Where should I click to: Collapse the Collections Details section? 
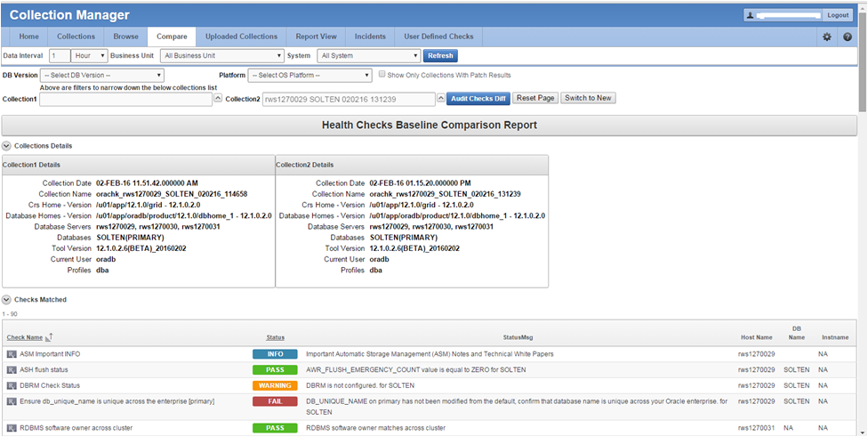(x=7, y=145)
